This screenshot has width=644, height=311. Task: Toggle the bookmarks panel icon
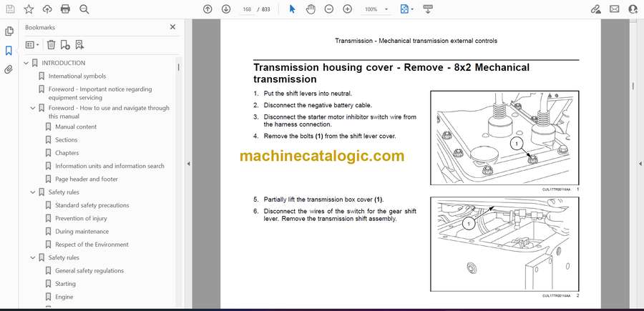pos(9,51)
